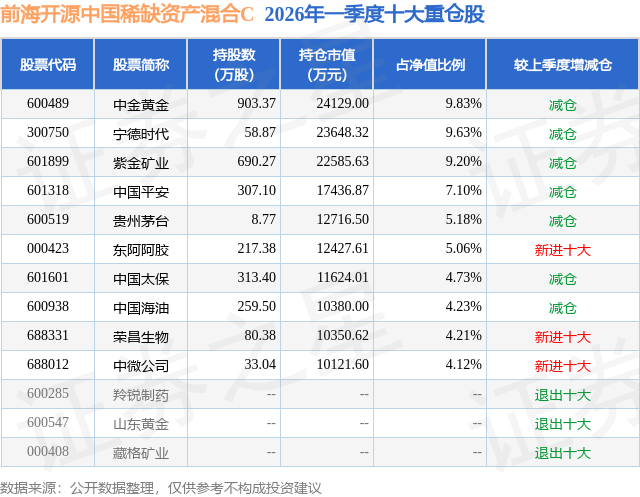Viewport: 640px width, 497px height.
Task: Click share count 80.38
Action: [260, 335]
